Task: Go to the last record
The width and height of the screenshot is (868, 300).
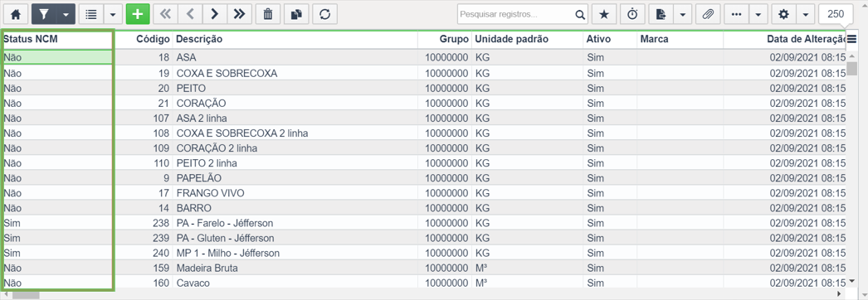Action: click(x=239, y=14)
